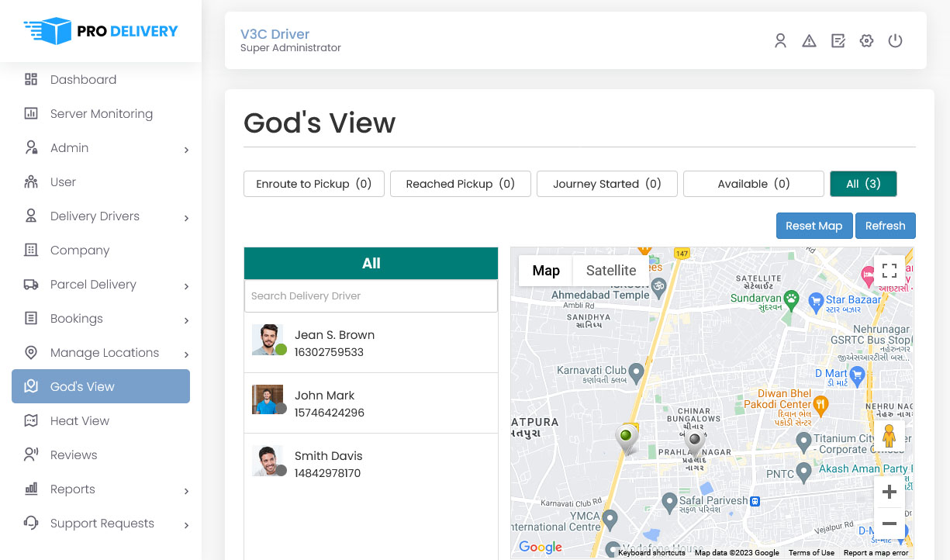
Task: Click the Parcel Delivery truck icon
Action: [31, 284]
